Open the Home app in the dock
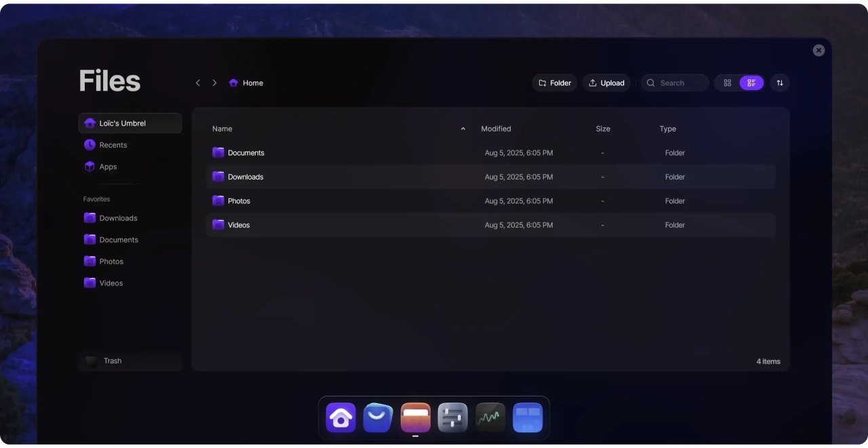This screenshot has width=868, height=448. (x=340, y=418)
